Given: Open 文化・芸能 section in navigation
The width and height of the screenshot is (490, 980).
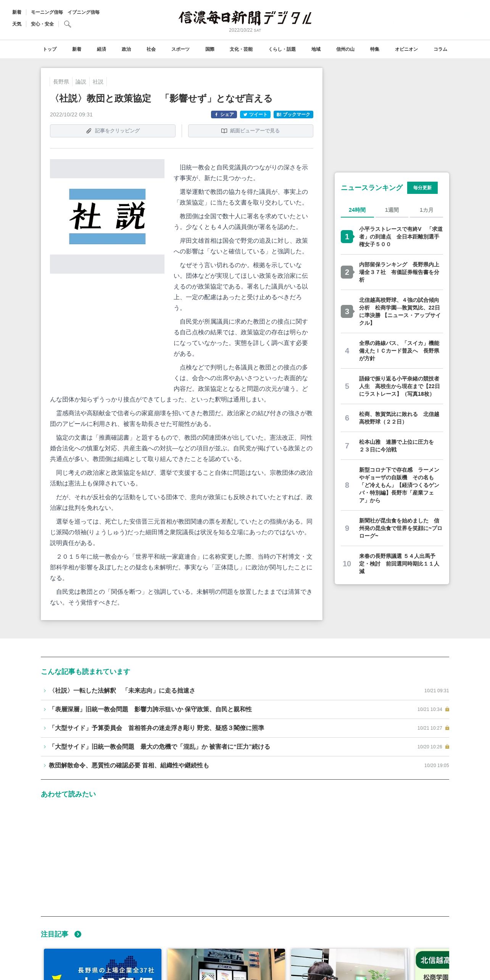Looking at the screenshot, I should click(x=241, y=49).
